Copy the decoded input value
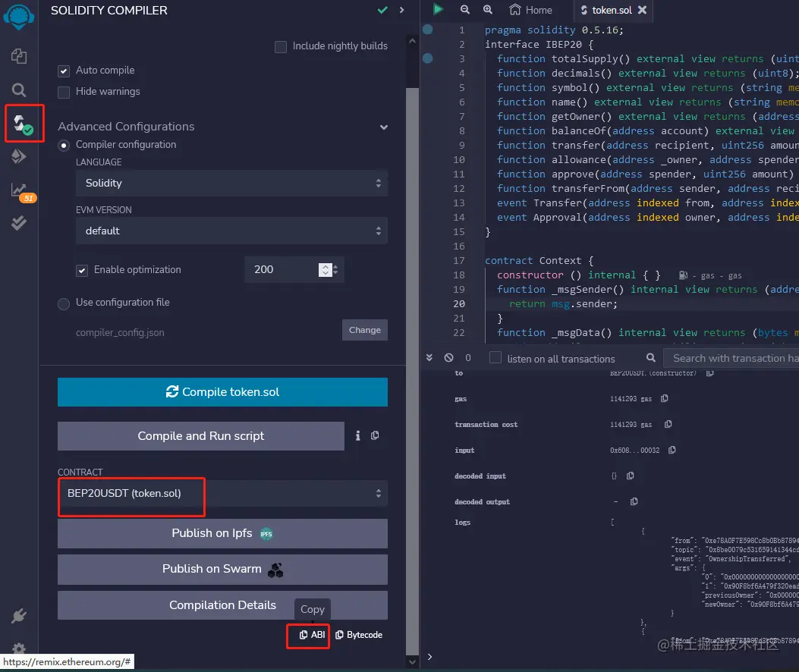 pos(631,476)
